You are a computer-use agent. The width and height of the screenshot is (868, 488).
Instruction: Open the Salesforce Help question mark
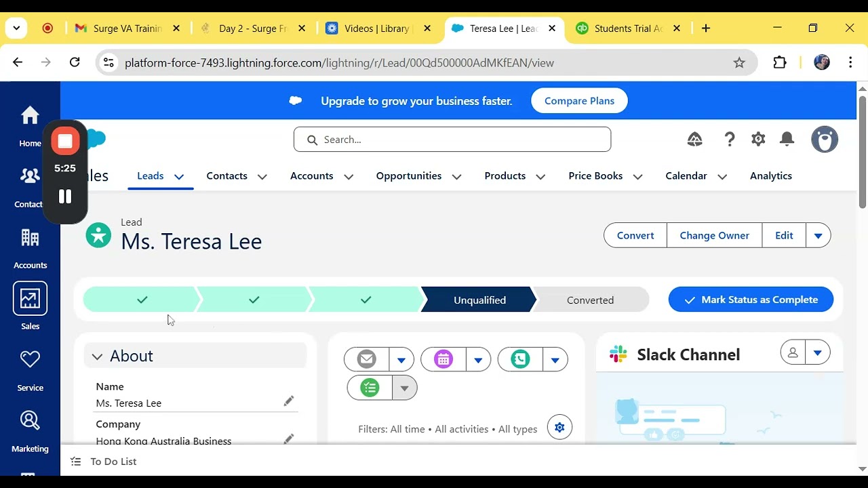tap(730, 140)
